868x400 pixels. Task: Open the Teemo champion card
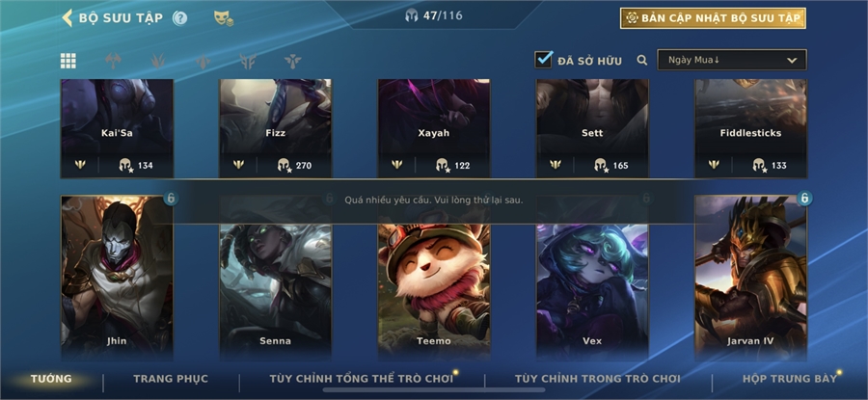tap(434, 277)
